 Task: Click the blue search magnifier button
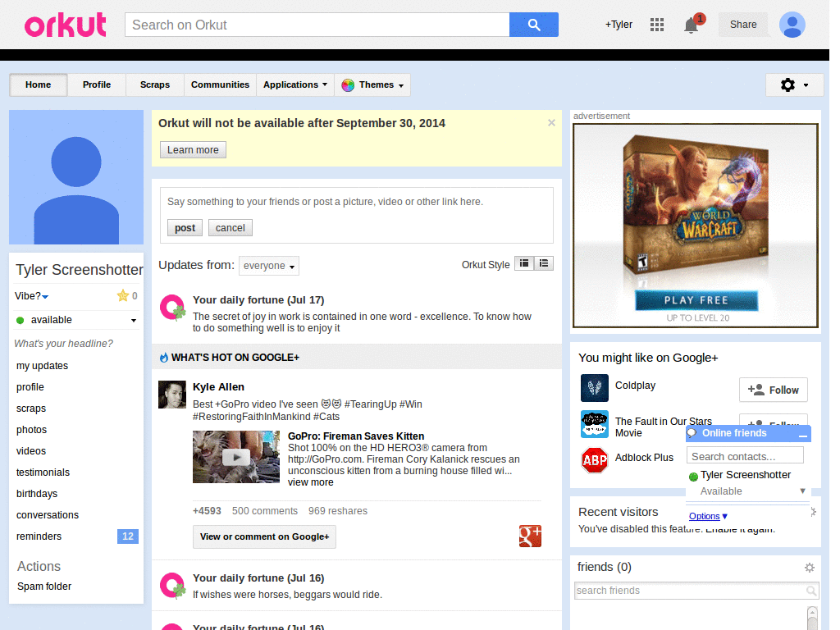533,25
